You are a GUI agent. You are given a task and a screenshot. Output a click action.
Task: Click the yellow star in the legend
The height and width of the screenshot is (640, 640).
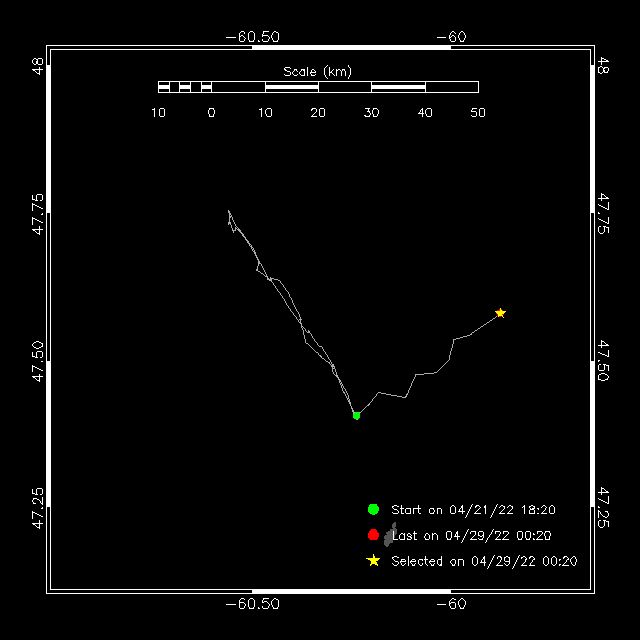click(373, 561)
